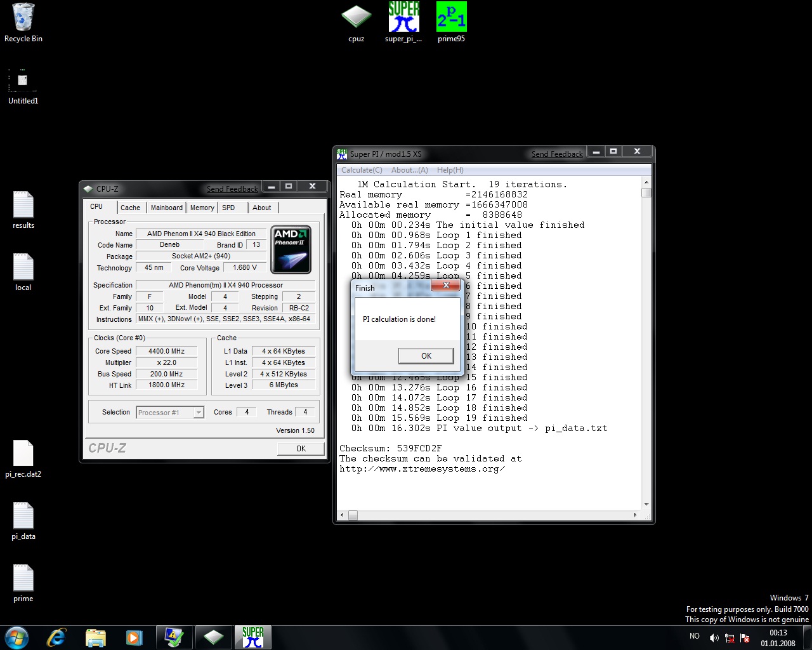The height and width of the screenshot is (650, 812).
Task: Click Super PI horizontal scrollbar left arrow
Action: tap(343, 515)
